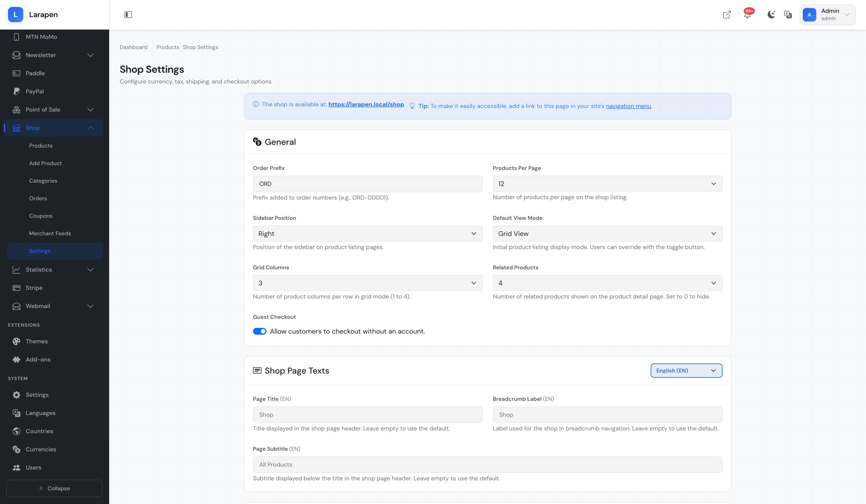866x504 pixels.
Task: Go to Coupons submenu item
Action: (x=41, y=216)
